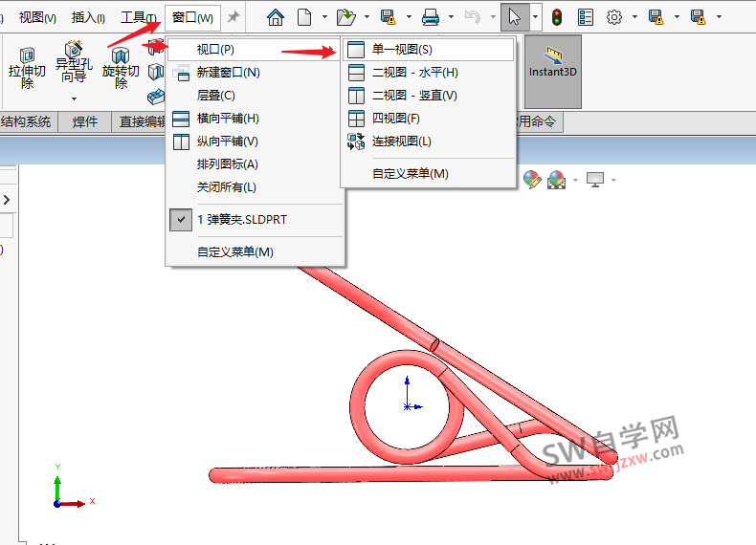Choose 四视图(F) viewport
Image resolution: width=756 pixels, height=545 pixels.
429,118
